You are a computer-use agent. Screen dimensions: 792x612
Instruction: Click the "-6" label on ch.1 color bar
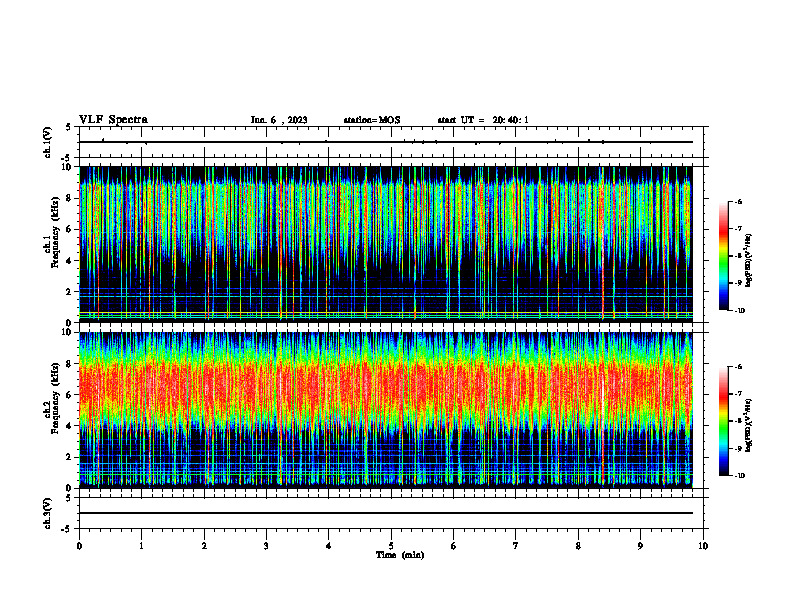(738, 201)
